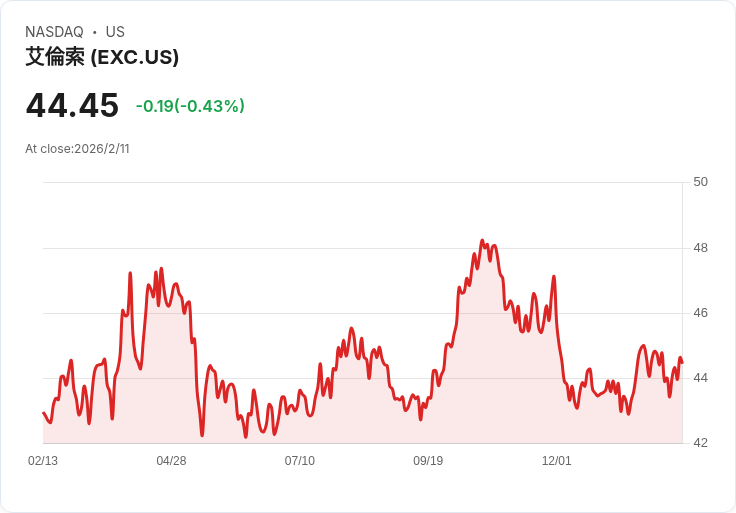Click the 50 label on the price axis
The height and width of the screenshot is (513, 736).
tap(700, 182)
